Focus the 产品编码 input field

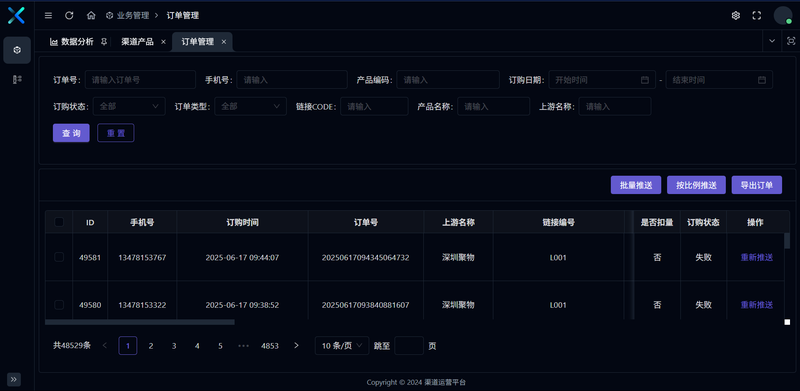[448, 80]
